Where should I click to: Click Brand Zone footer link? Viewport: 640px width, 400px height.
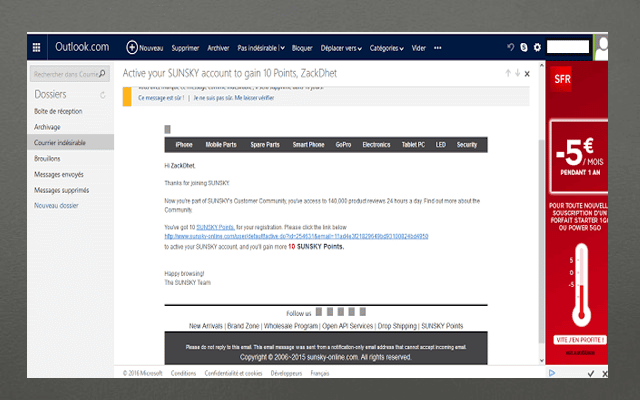(243, 326)
